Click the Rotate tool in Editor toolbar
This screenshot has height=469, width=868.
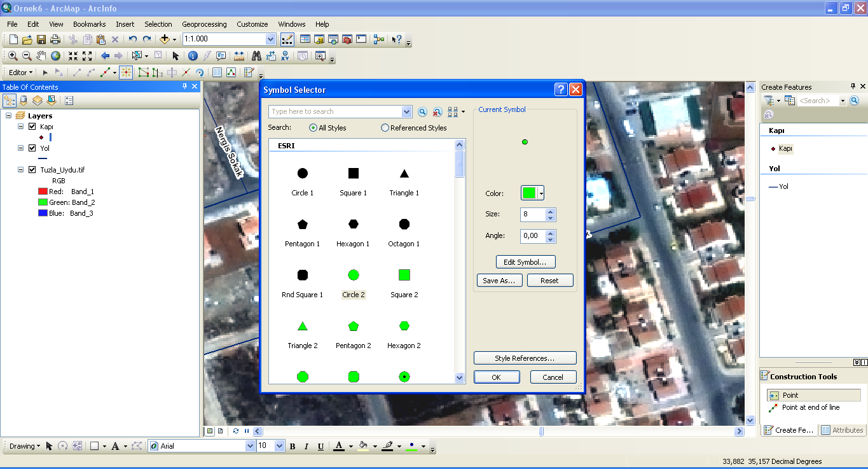[x=200, y=73]
